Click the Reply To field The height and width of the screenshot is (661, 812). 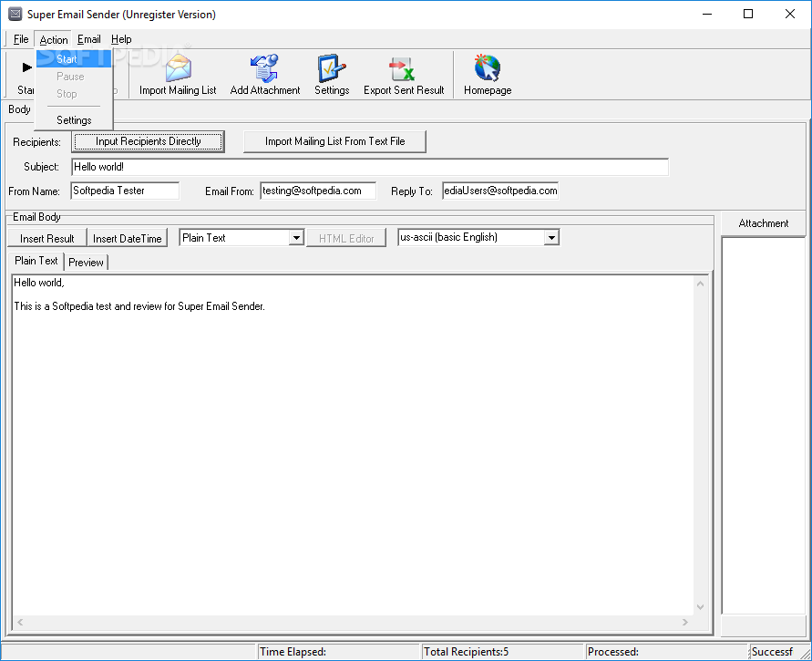click(500, 191)
